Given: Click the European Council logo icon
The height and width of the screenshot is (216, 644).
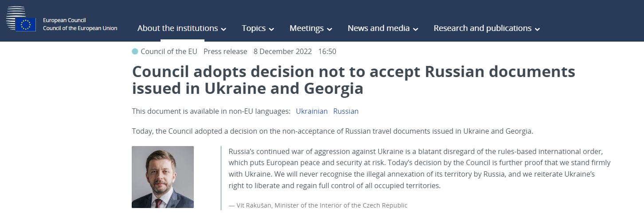Looking at the screenshot, I should click(21, 19).
